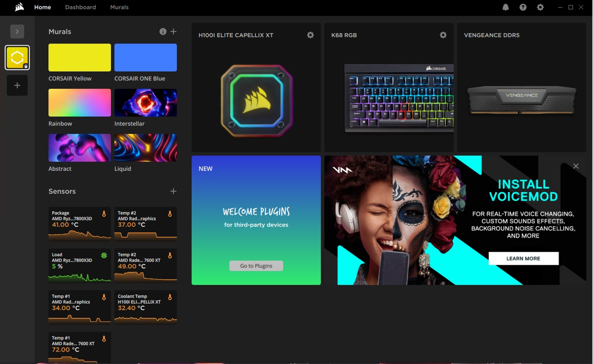Click Coolant Temp 32.40 °C value
593x364 pixels.
(131, 308)
